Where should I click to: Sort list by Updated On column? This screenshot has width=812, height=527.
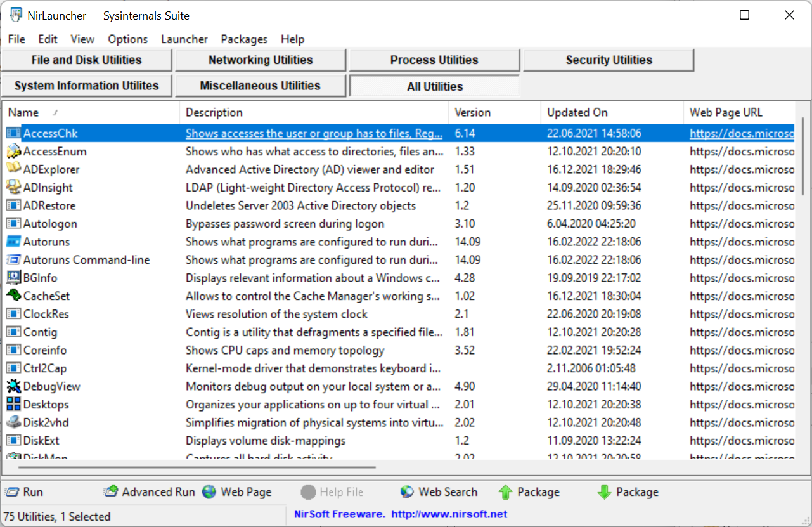tap(612, 112)
